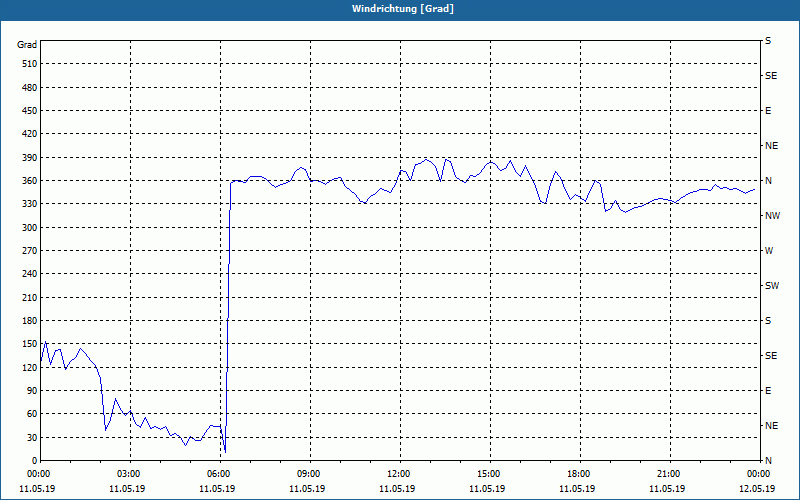Click the 21:00 time label
The width and height of the screenshot is (800, 500).
click(x=668, y=474)
